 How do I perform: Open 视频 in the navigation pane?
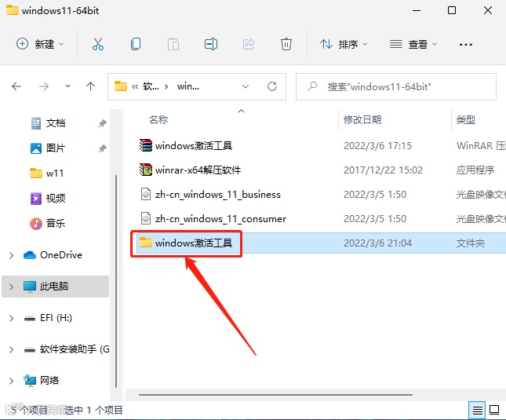click(x=56, y=198)
